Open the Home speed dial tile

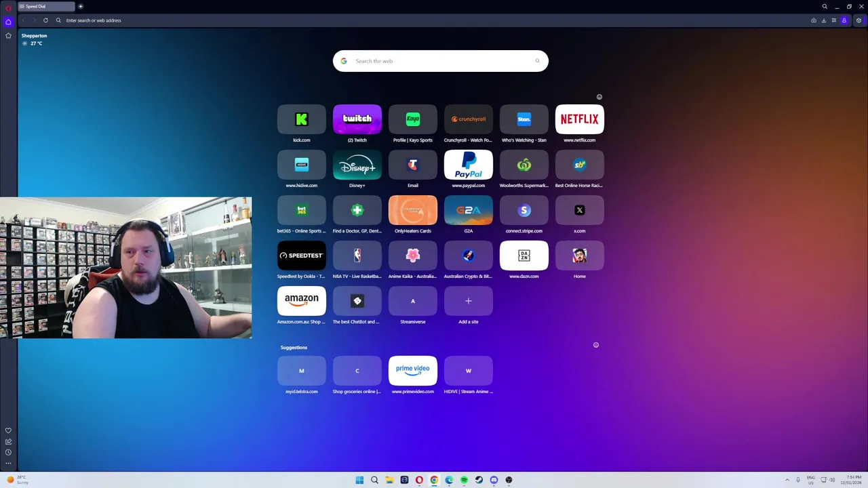580,256
